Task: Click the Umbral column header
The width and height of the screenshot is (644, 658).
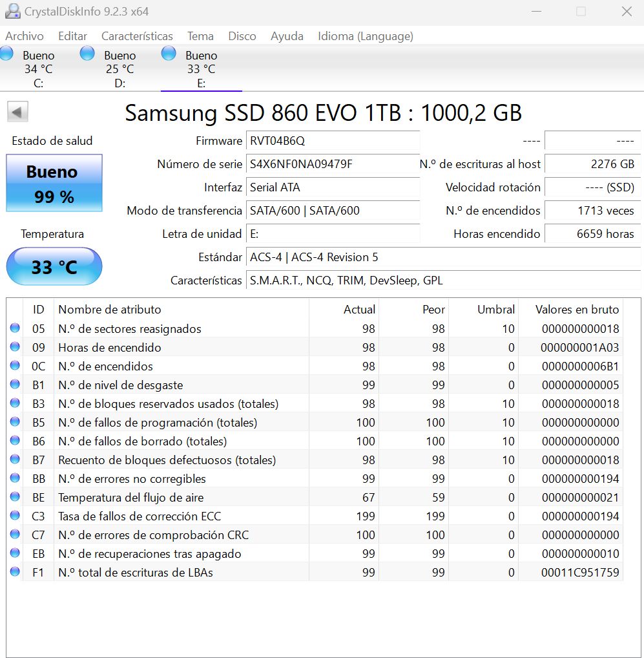Action: coord(484,310)
